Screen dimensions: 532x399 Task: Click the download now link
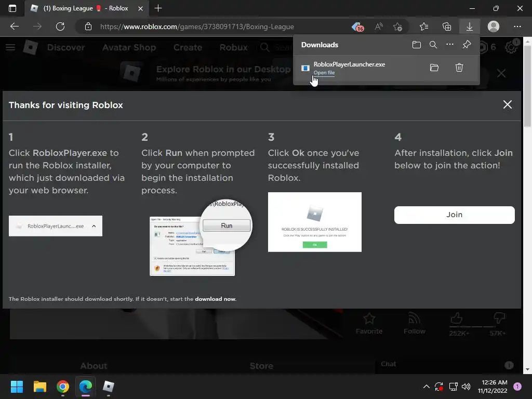(216, 299)
